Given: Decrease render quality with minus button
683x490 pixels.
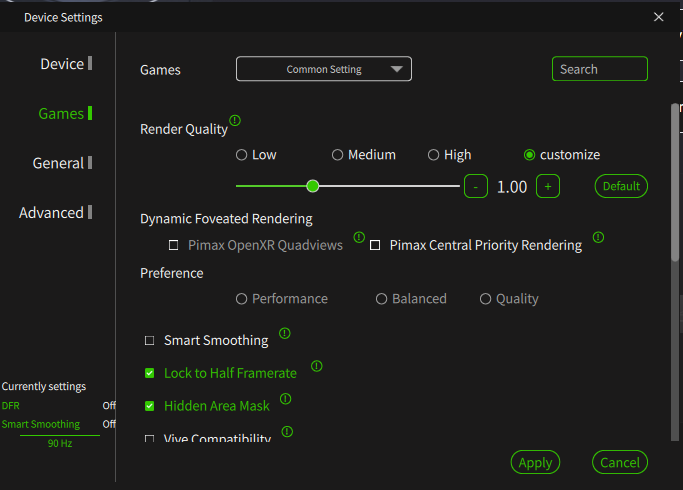Looking at the screenshot, I should pos(476,186).
